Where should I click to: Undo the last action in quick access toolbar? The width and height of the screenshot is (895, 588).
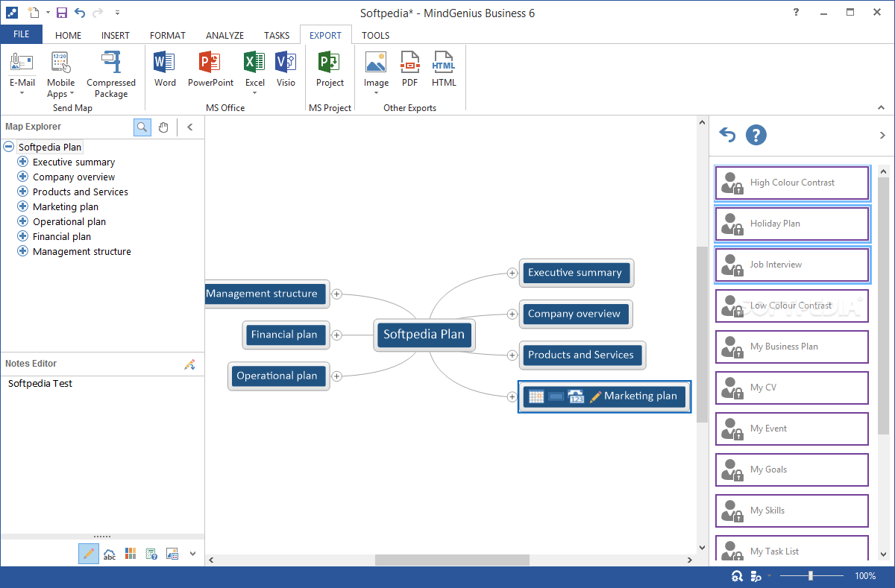(x=80, y=13)
